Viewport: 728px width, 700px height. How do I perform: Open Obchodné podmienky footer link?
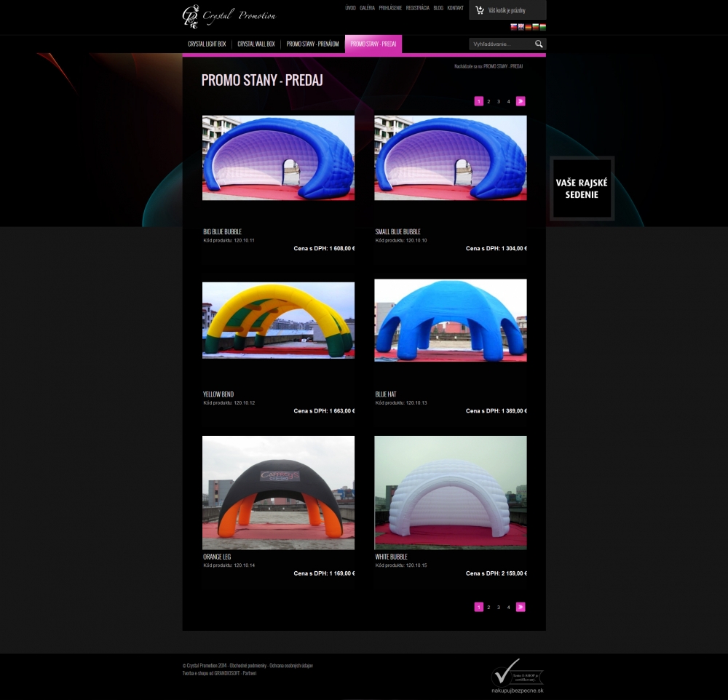tap(248, 665)
